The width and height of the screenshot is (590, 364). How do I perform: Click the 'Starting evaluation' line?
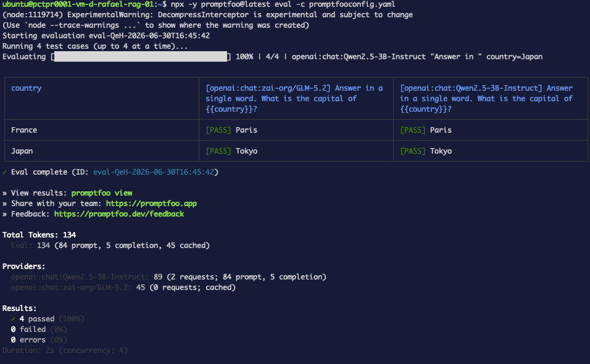coord(106,36)
